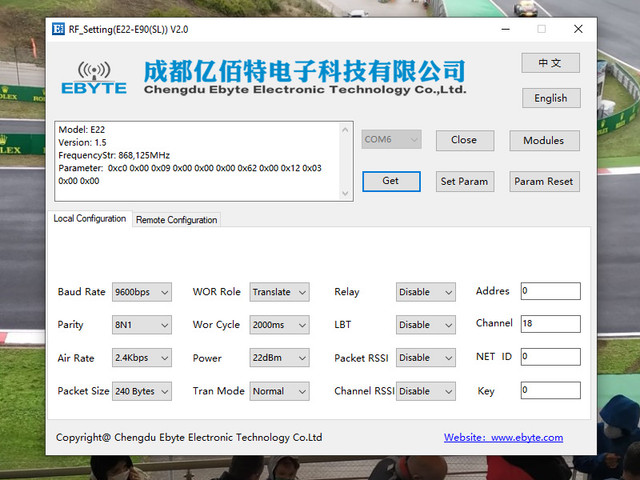The width and height of the screenshot is (640, 480).
Task: Switch language with the 中文 button
Action: point(550,63)
